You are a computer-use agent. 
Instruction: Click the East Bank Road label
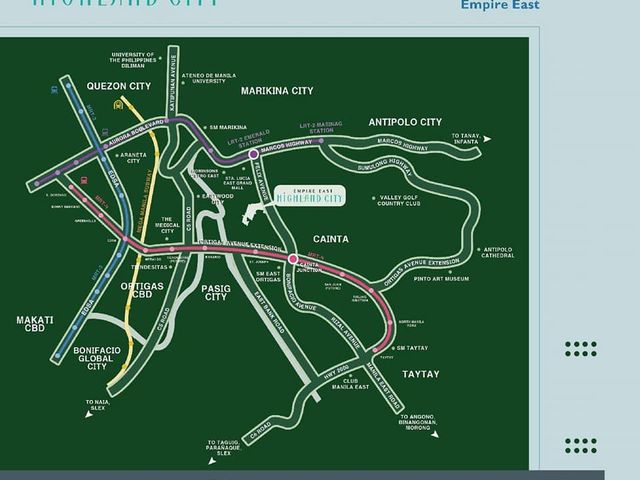(269, 312)
